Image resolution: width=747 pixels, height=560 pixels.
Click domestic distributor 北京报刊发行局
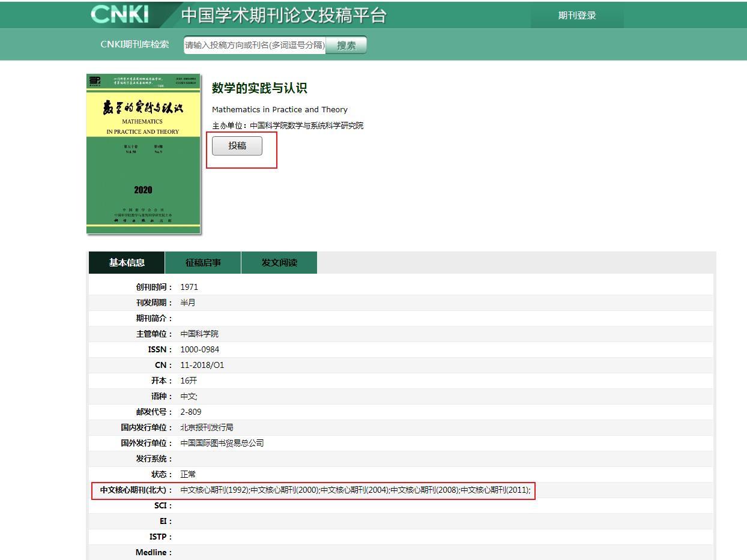(x=207, y=427)
